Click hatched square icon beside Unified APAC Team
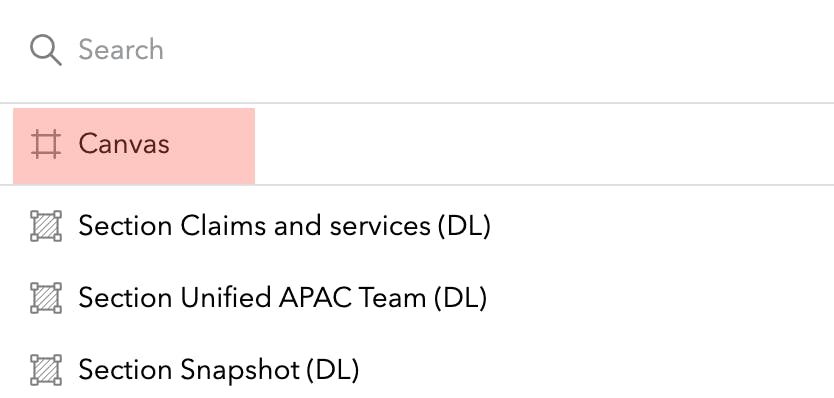Viewport: 834px width, 398px height. (x=46, y=298)
